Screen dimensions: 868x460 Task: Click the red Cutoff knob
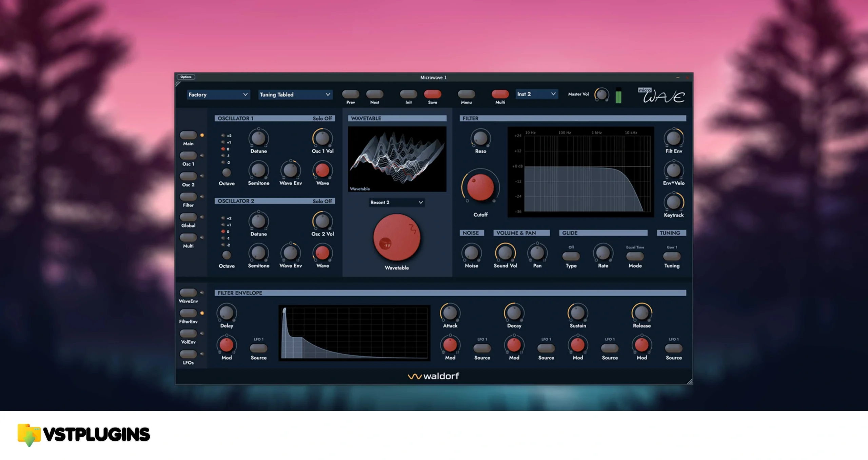[x=480, y=187]
